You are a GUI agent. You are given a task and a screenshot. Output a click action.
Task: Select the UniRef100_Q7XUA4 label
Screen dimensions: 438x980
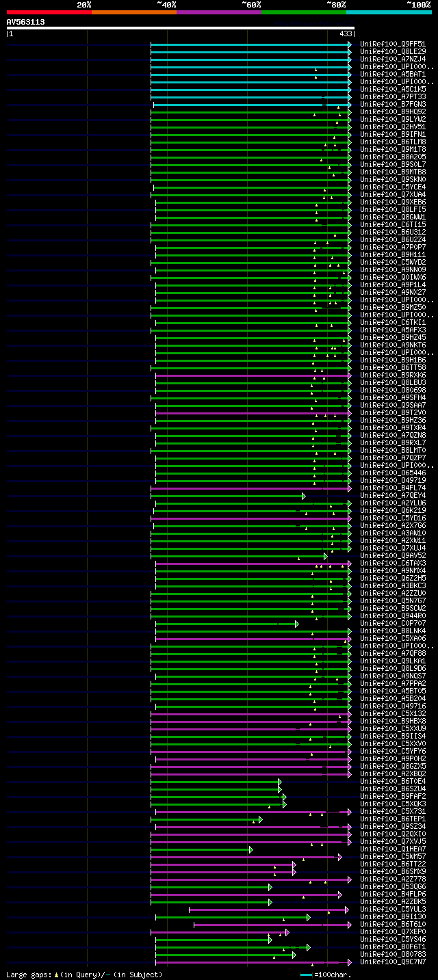tap(393, 194)
